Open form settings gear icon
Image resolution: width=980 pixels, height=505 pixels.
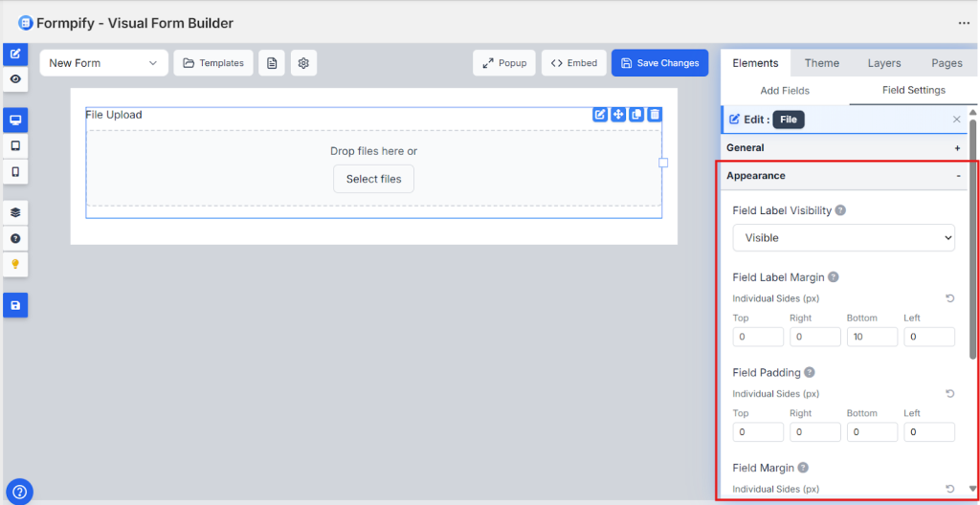coord(303,63)
